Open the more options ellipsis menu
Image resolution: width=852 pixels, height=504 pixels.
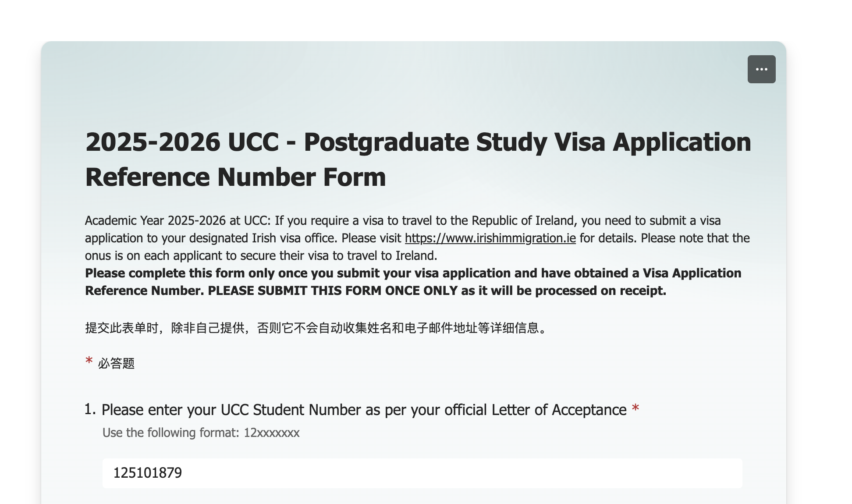761,69
